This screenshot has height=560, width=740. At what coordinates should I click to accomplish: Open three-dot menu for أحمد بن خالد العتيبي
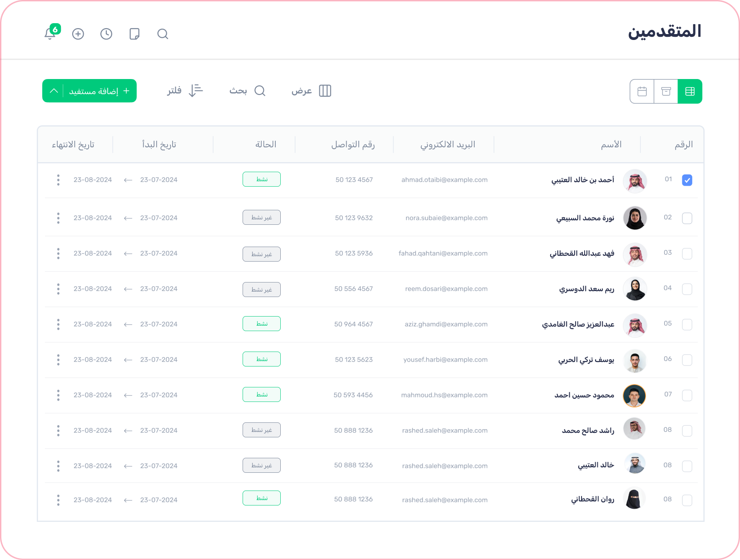coord(58,180)
